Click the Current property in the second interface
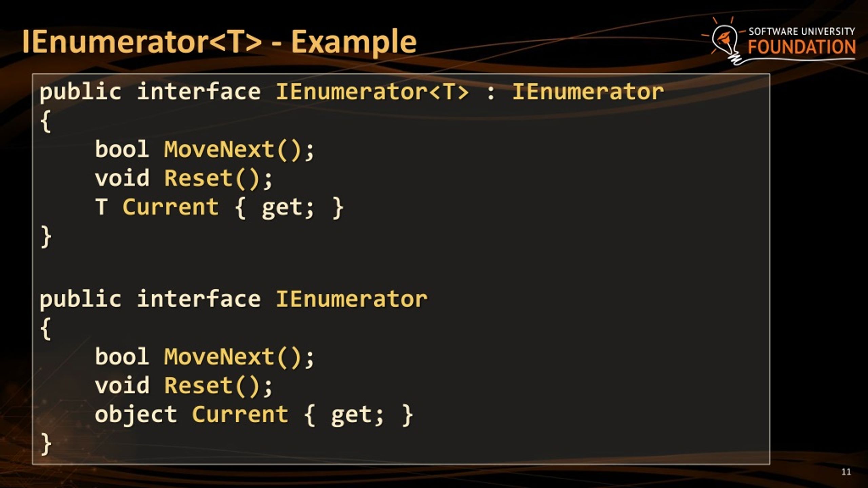This screenshot has height=488, width=868. point(240,414)
